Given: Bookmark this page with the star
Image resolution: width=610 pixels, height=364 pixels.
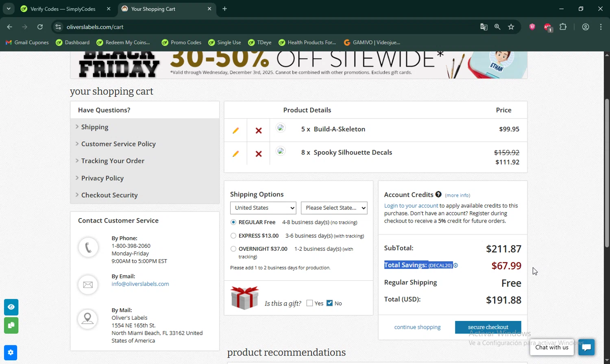Looking at the screenshot, I should (511, 27).
